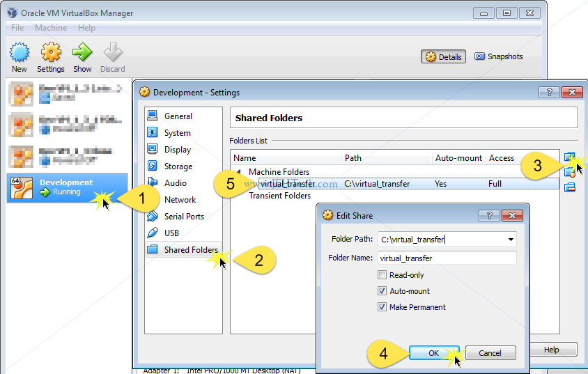Click the Auto-mount column header
The height and width of the screenshot is (374, 588).
459,158
